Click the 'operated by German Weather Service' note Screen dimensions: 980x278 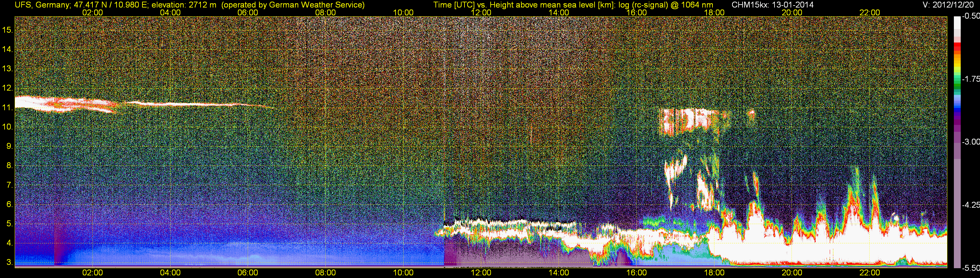point(293,5)
